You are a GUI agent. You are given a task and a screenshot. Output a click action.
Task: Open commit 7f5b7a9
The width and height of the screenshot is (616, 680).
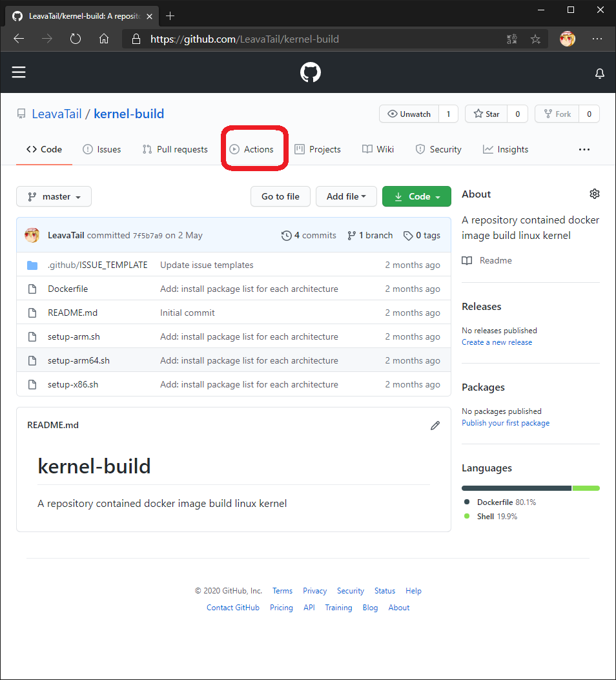pos(147,236)
